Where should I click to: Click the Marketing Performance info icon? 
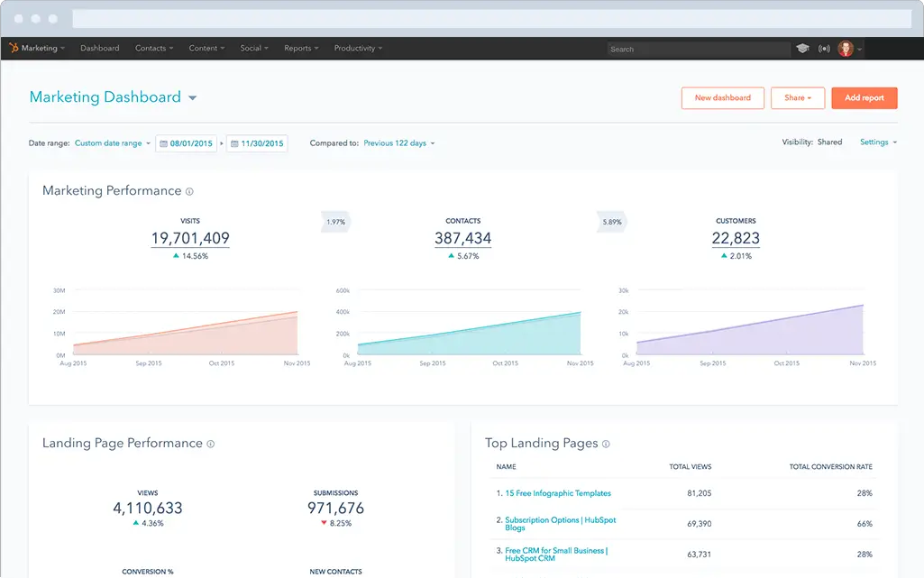click(x=189, y=191)
